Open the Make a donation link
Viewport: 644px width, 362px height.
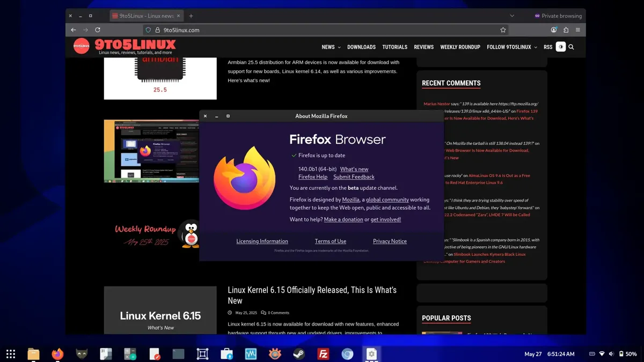point(343,219)
